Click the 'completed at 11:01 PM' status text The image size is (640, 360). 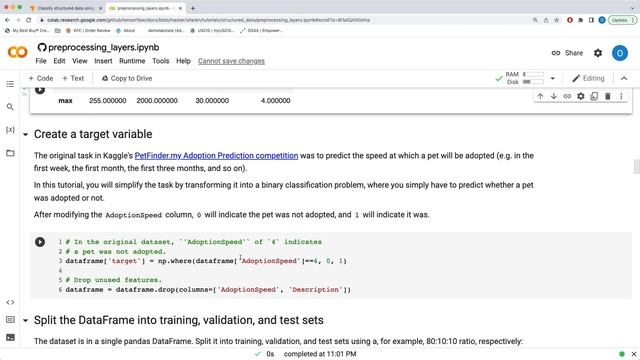click(x=320, y=354)
